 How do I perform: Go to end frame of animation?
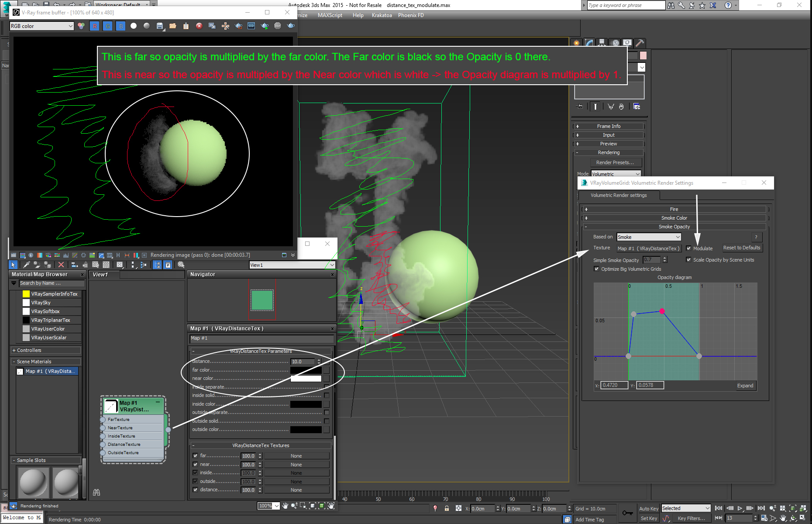761,508
